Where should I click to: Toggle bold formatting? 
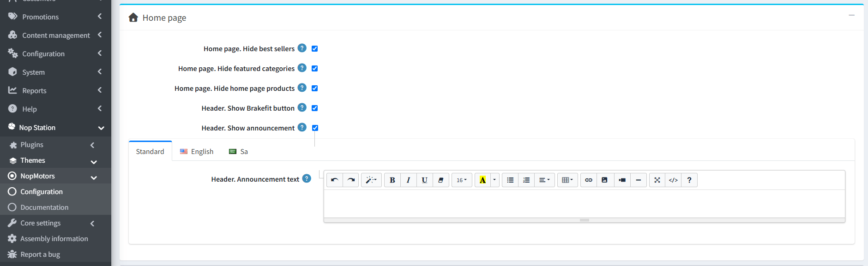click(392, 180)
